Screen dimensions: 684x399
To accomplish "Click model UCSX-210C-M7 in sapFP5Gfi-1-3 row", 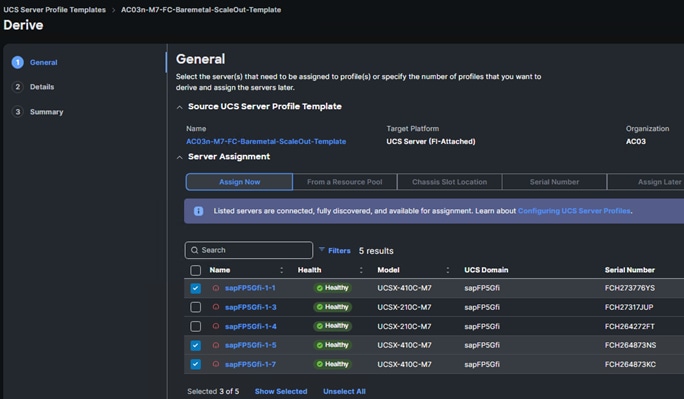I will [404, 307].
